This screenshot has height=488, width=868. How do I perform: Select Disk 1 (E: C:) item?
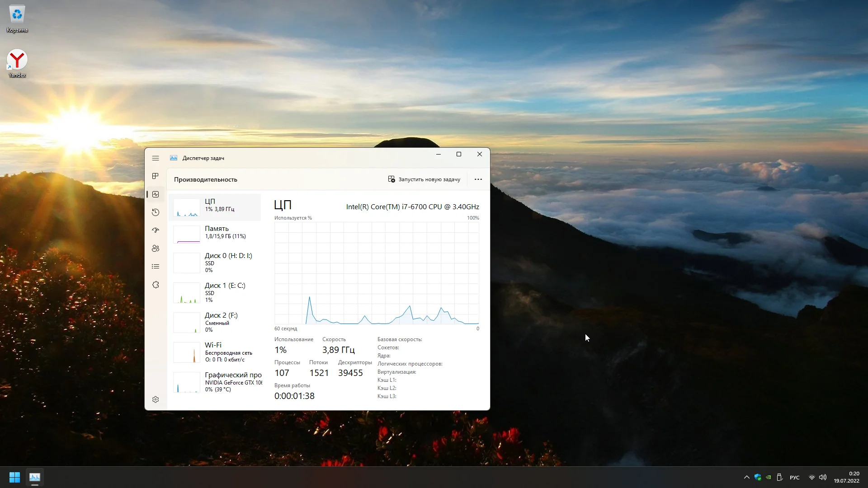[x=215, y=292]
